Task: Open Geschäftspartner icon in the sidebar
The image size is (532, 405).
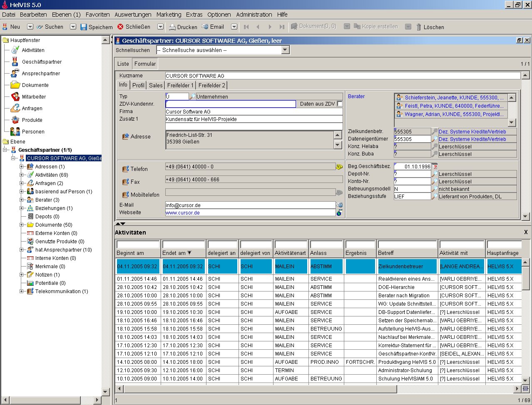Action: coord(15,62)
